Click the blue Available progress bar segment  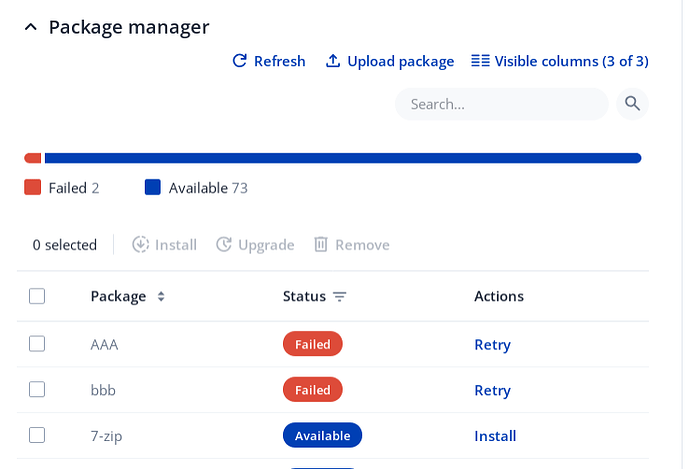click(x=342, y=158)
